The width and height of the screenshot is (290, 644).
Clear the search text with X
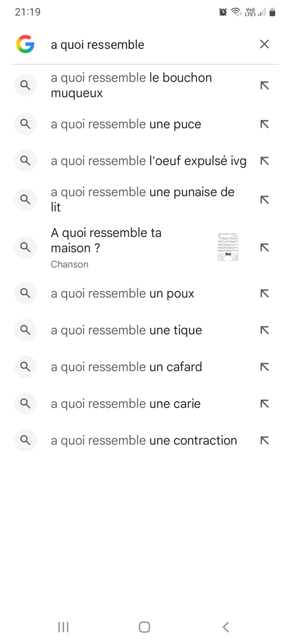[x=264, y=44]
